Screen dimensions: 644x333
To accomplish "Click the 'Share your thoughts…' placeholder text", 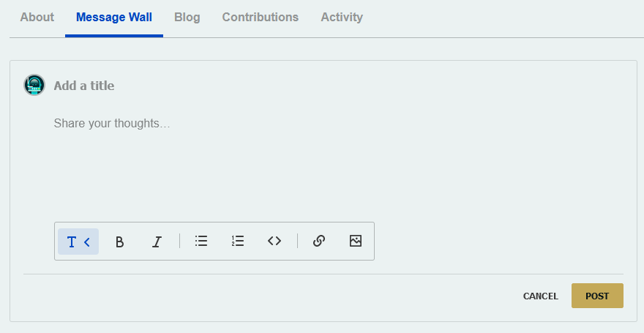I will 112,124.
